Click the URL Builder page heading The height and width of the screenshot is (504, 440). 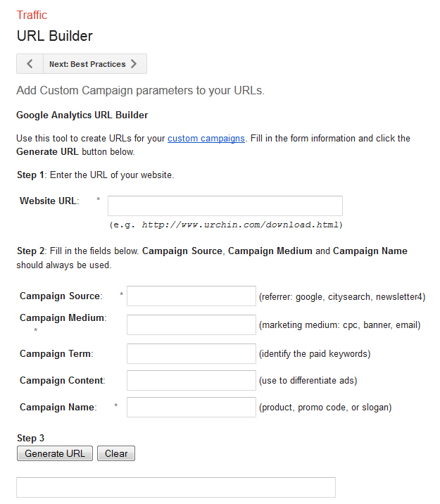[x=55, y=36]
